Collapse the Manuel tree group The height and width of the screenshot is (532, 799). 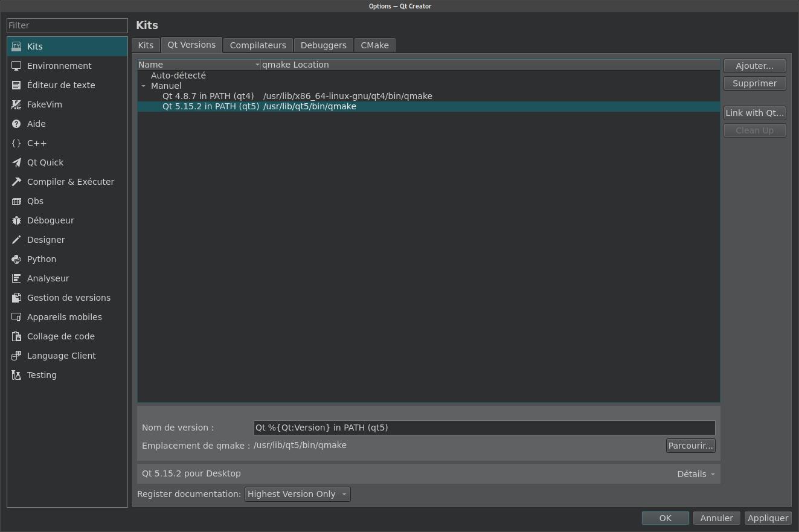[x=144, y=86]
